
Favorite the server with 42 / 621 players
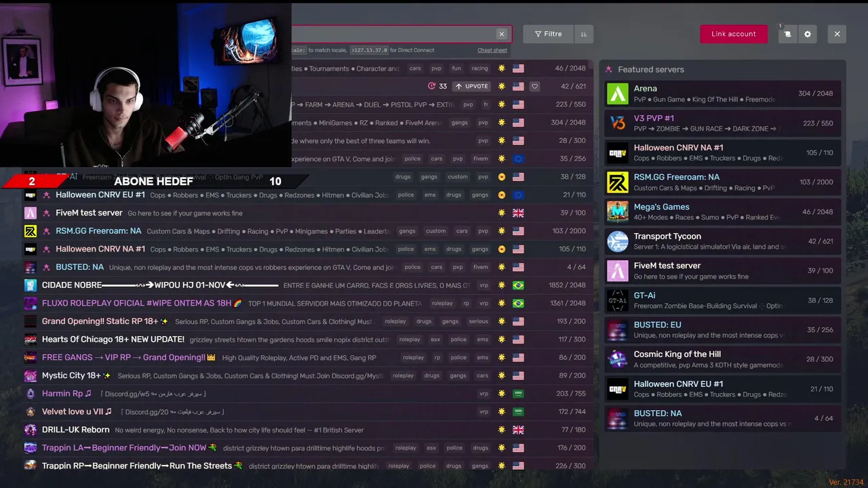coord(535,86)
